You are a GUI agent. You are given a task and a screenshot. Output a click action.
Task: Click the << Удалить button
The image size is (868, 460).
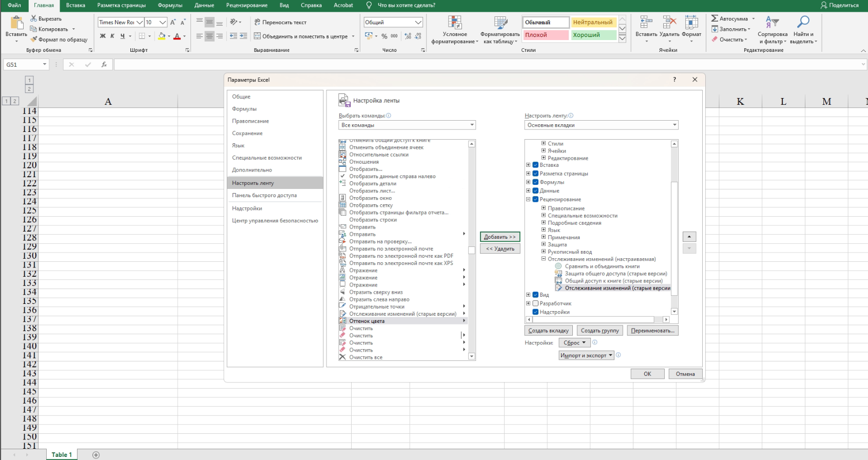500,248
